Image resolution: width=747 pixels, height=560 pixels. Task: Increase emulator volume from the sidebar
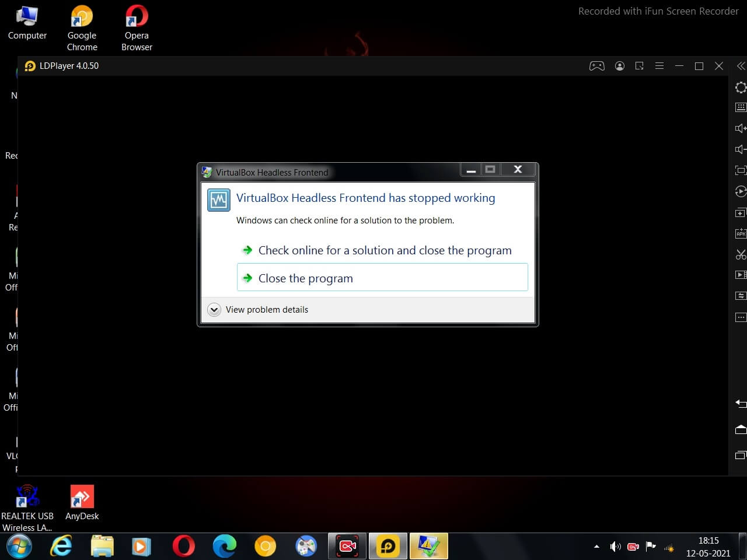[x=740, y=128]
